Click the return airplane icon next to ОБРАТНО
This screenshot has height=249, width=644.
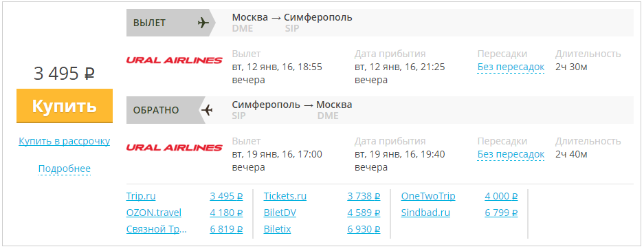point(207,110)
